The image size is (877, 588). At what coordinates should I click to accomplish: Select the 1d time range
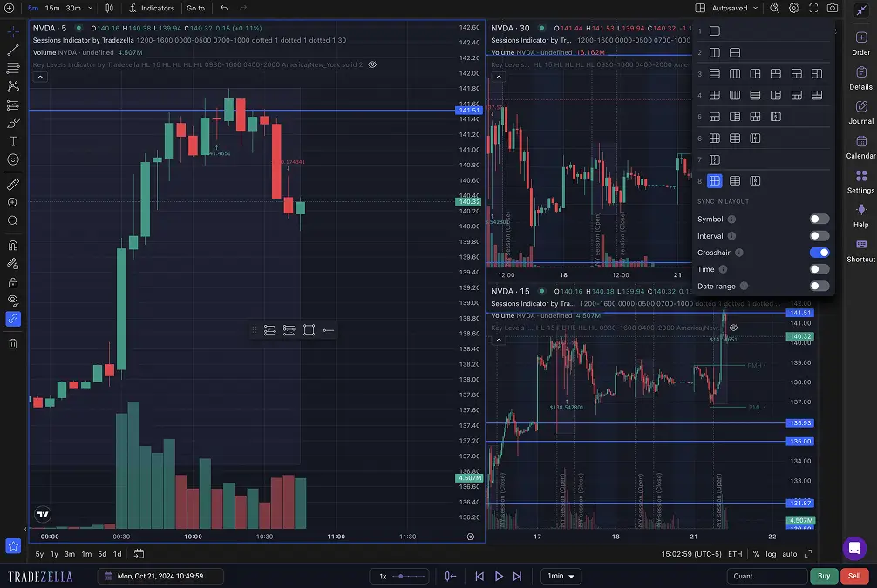tap(118, 554)
